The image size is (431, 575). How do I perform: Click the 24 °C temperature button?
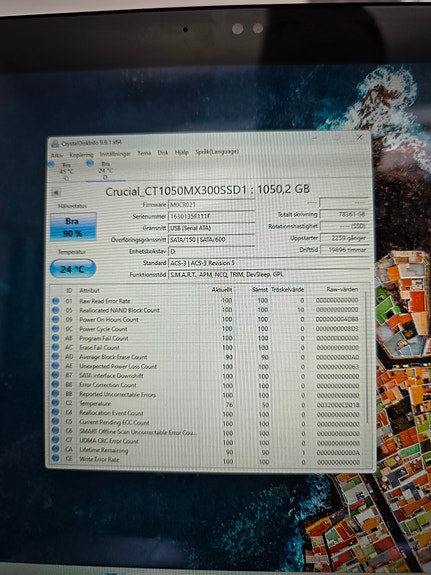(73, 269)
